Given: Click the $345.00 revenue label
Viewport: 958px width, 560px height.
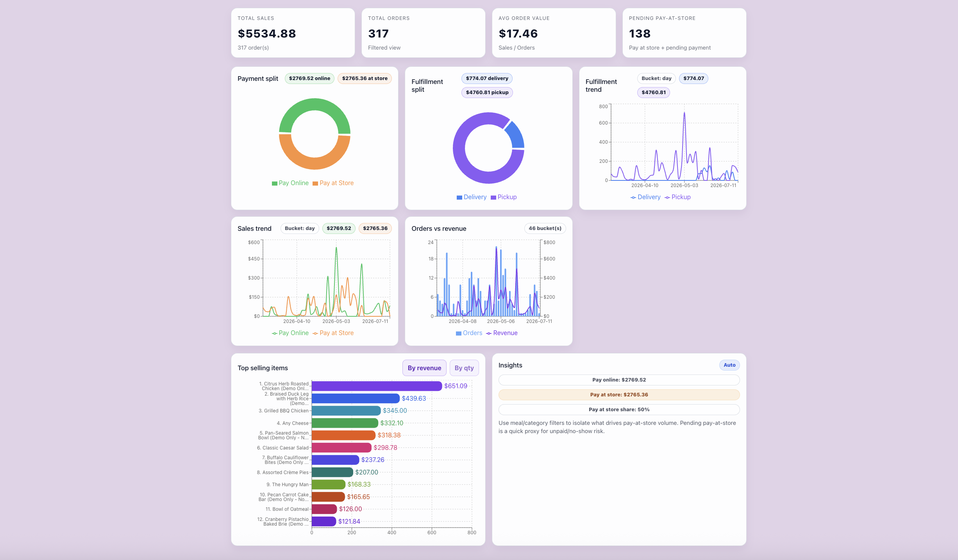Looking at the screenshot, I should pos(395,410).
